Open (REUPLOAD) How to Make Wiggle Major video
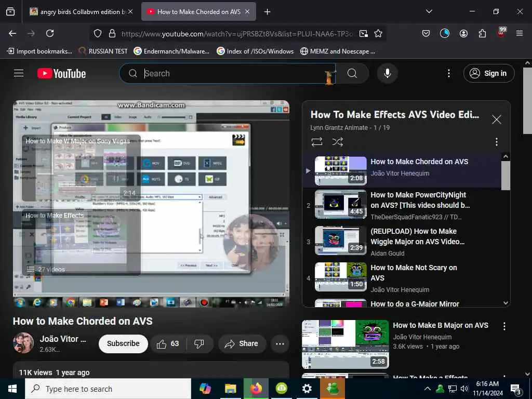The image size is (532, 399). click(x=402, y=241)
